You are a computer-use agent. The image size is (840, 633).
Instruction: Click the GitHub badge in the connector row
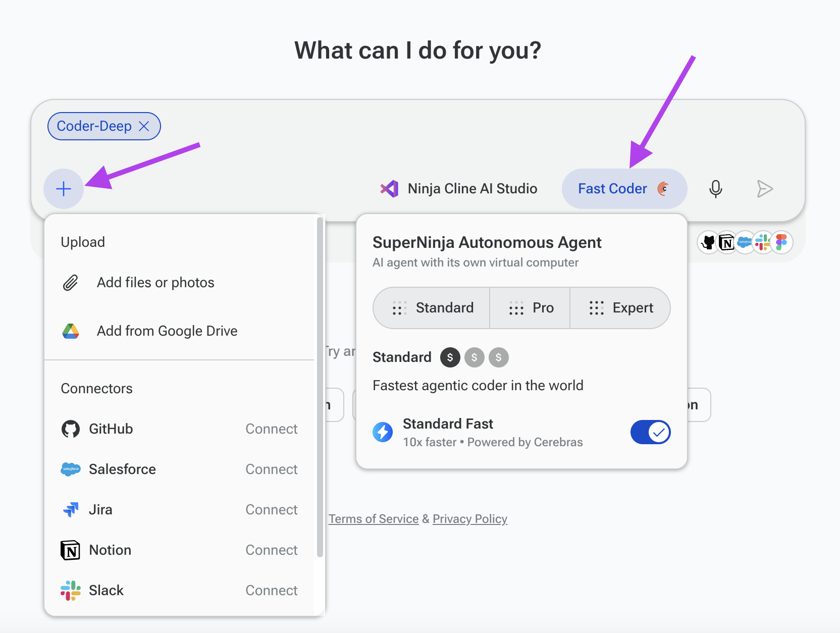[x=709, y=243]
